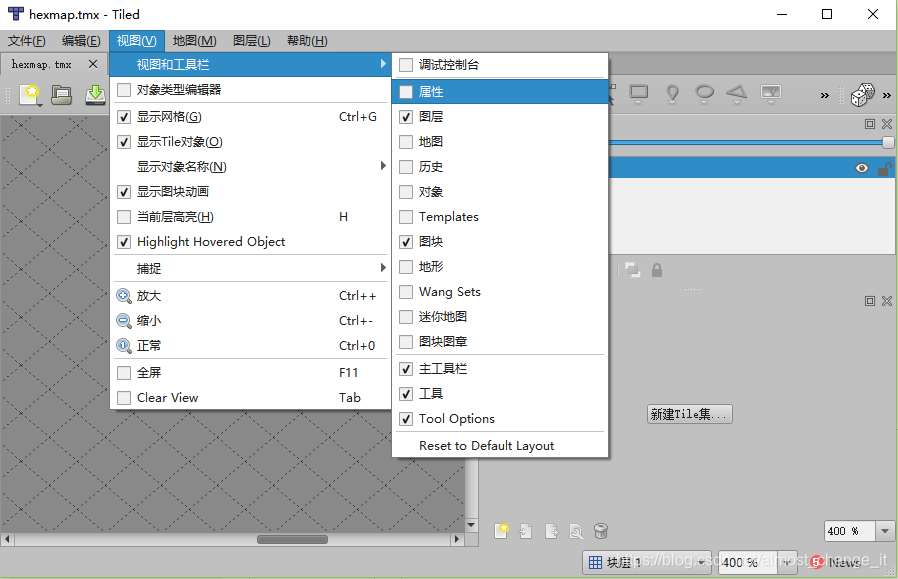Click the highlight current layer icon in Layers panel

click(633, 270)
